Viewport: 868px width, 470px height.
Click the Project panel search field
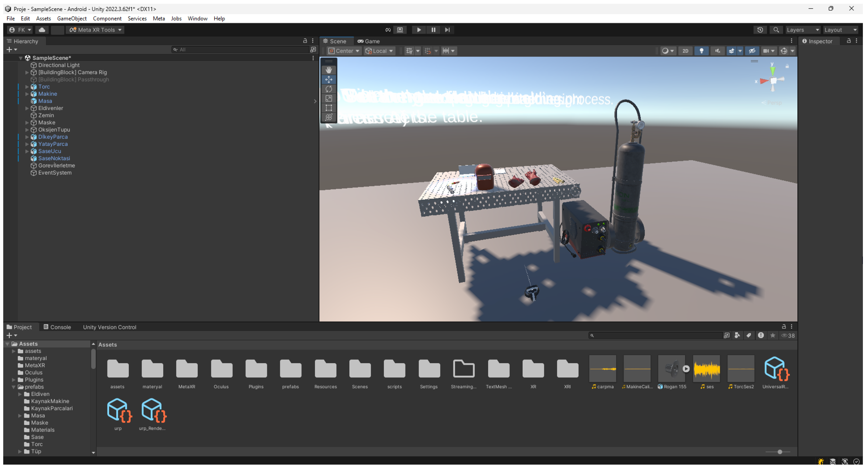(657, 335)
